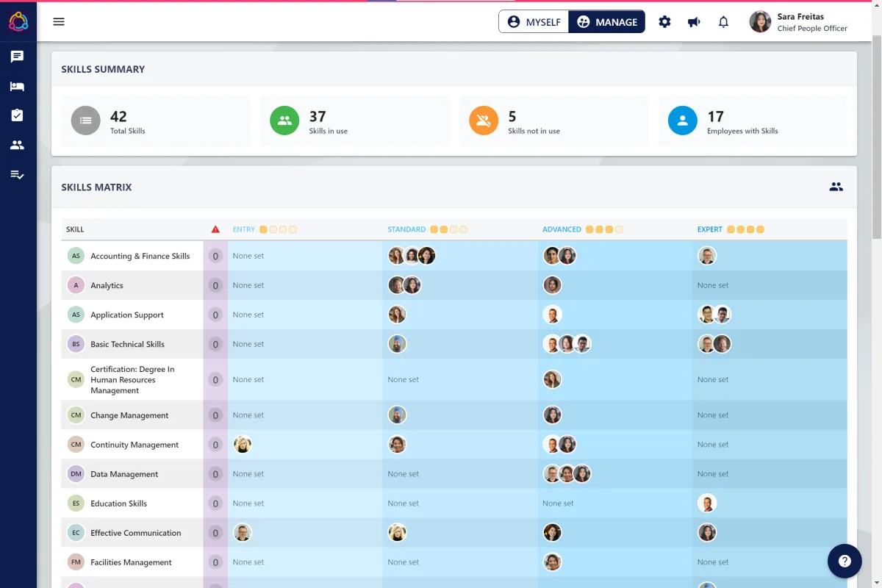
Task: Click None set in Application Support entry
Action: tap(248, 315)
